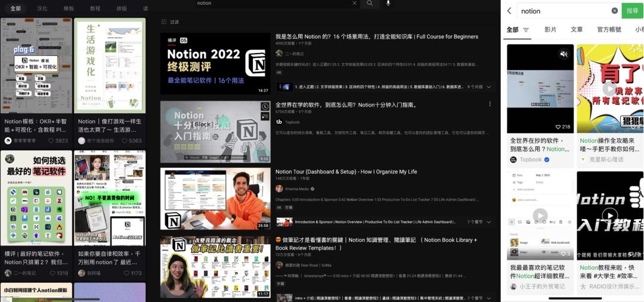
Task: Open the 4K badge under Notion 2022 video
Action: (x=279, y=72)
